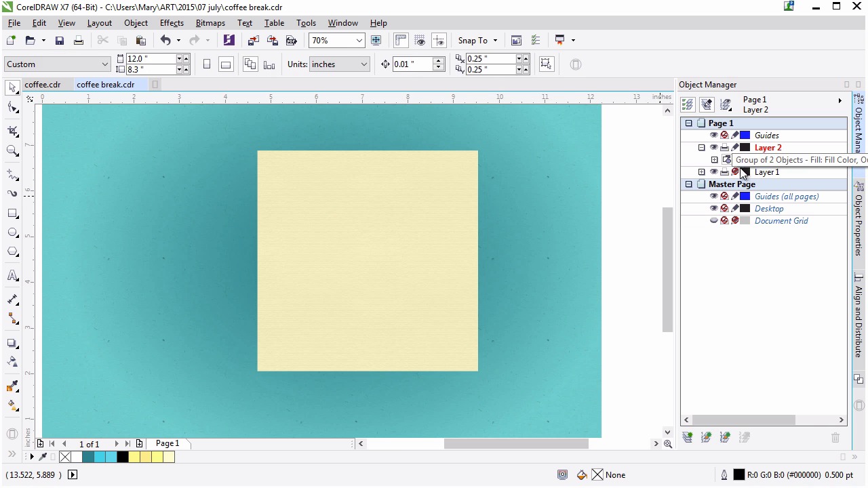Show the Document Grid layer
Screen dimensions: 868x488
[713, 221]
